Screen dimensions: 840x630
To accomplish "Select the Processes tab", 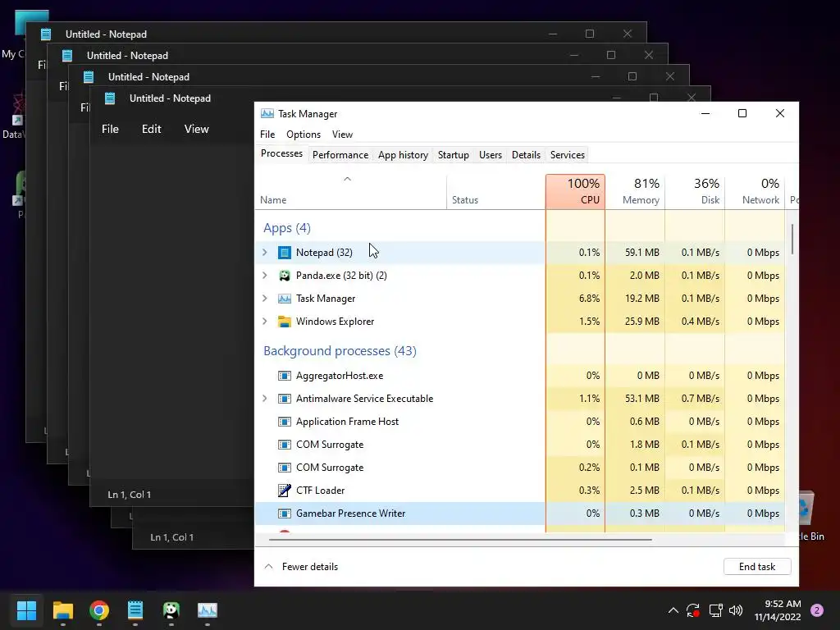I will (281, 153).
